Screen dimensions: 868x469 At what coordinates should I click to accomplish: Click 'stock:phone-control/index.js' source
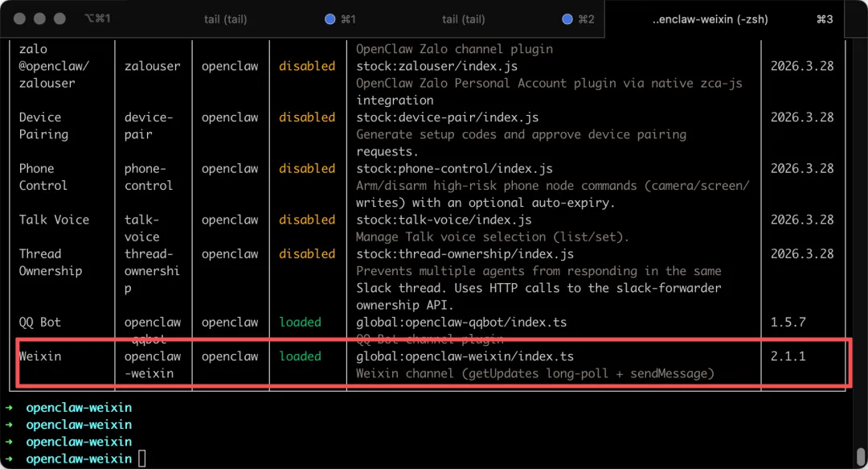tap(454, 168)
